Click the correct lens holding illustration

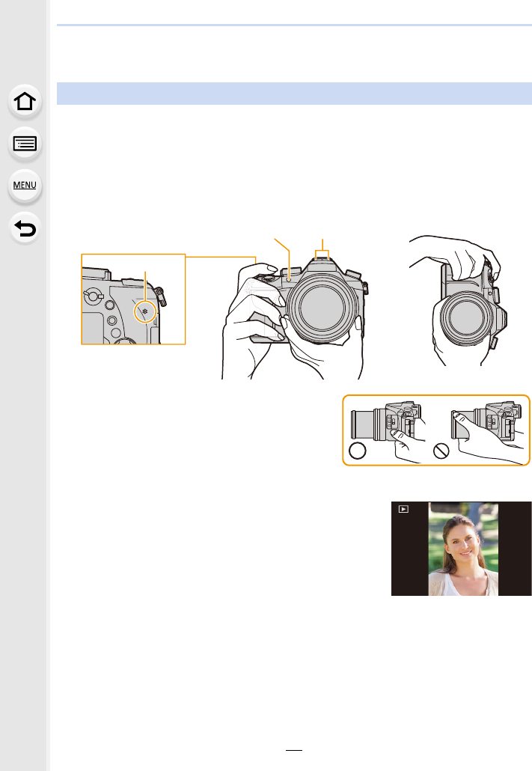pos(388,432)
